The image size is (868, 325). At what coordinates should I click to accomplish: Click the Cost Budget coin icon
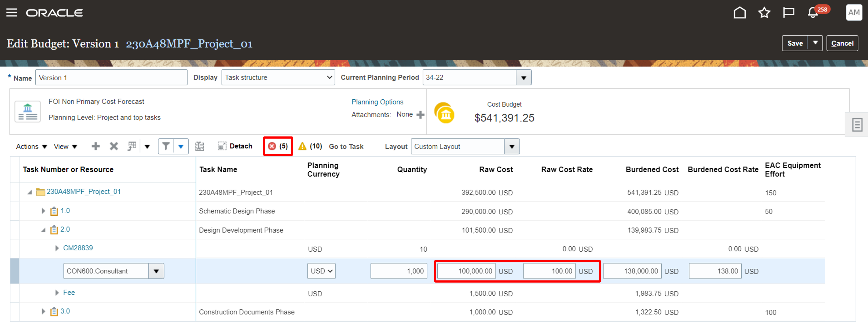[x=444, y=113]
